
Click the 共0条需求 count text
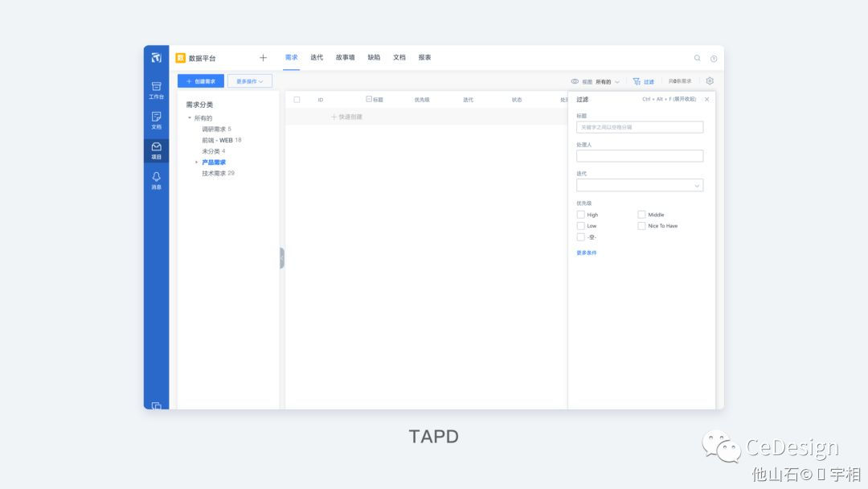(x=680, y=81)
